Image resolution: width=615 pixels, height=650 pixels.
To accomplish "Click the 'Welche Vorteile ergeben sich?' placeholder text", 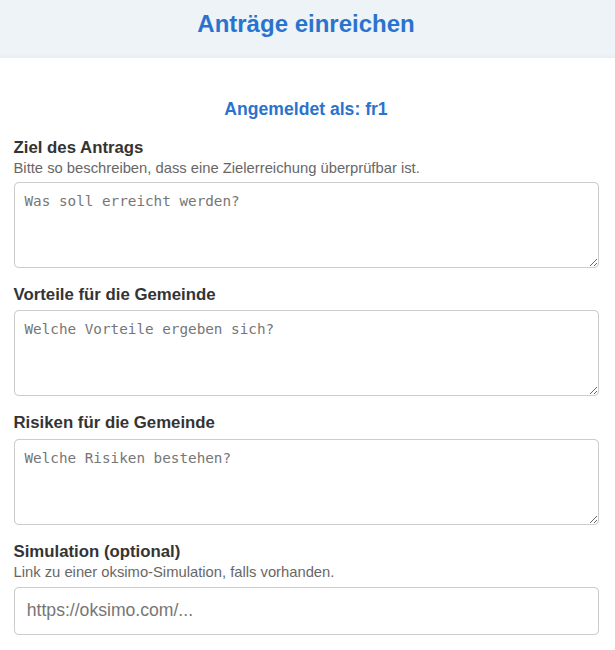I will (x=149, y=329).
